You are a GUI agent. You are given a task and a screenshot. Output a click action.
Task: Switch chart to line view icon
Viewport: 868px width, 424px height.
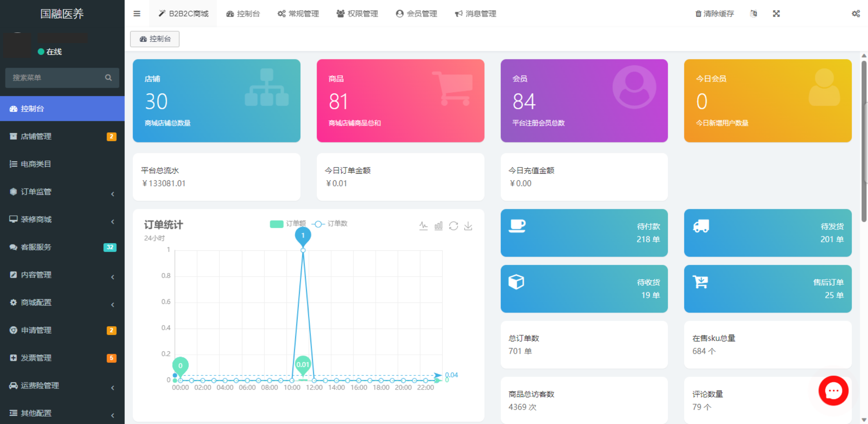click(423, 226)
